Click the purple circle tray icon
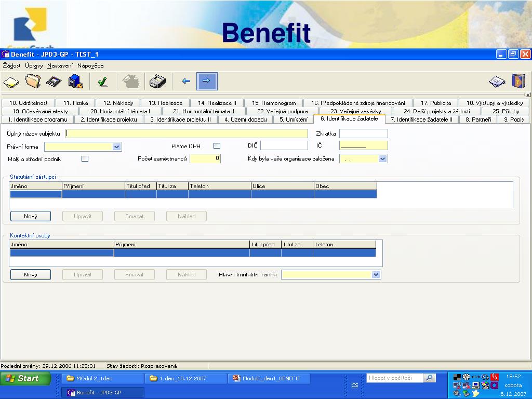The width and height of the screenshot is (532, 399). (x=495, y=385)
